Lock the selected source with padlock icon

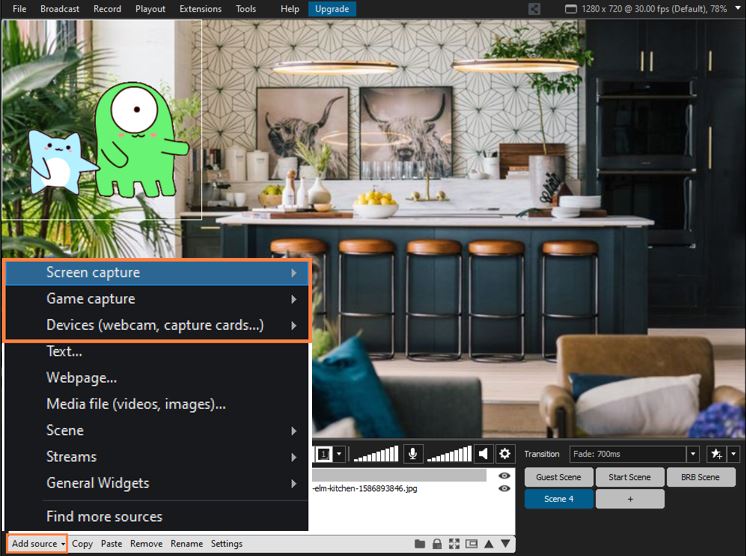[437, 544]
